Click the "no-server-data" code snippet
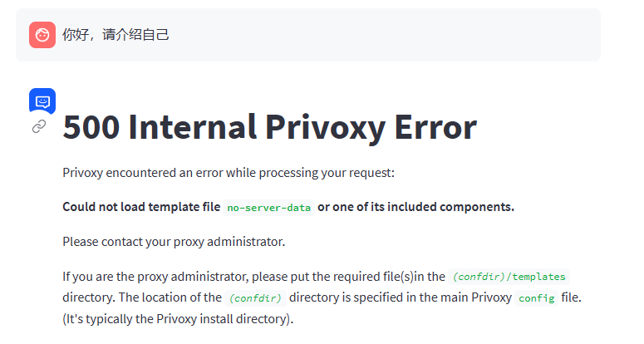Viewport: 644px width, 344px height. coord(268,208)
